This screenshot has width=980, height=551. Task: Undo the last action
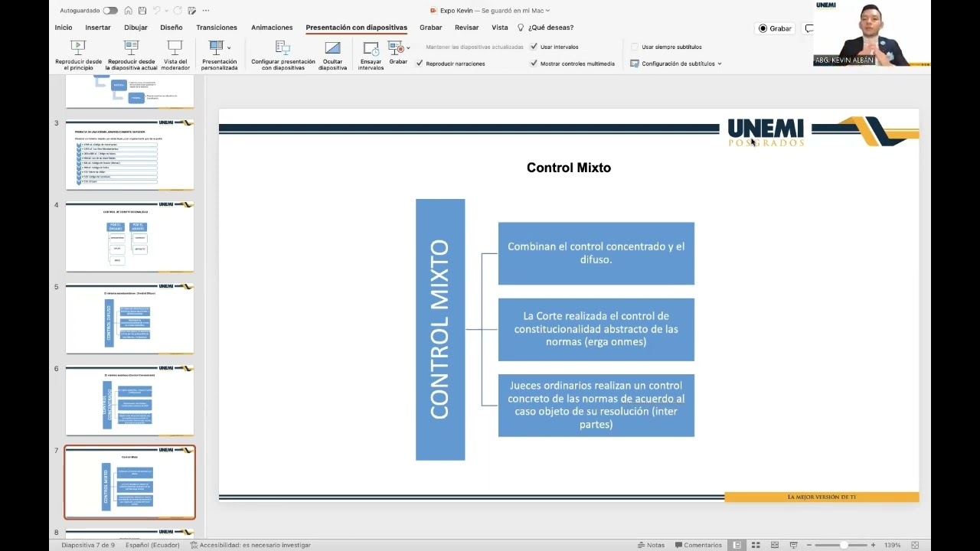click(x=156, y=11)
